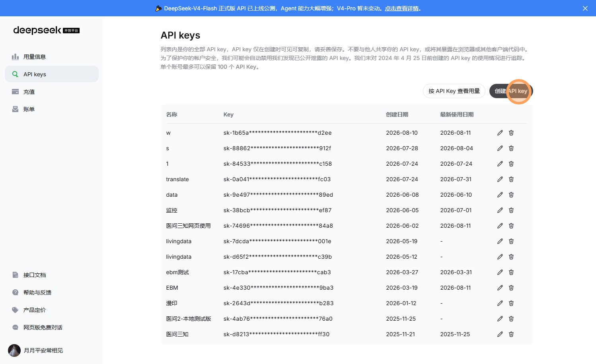Screen dimensions: 596x364
Task: Click the last-used date 2026-07-01
Action: [456, 210]
